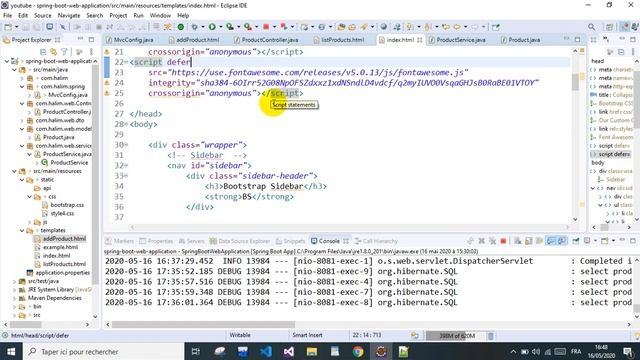Click the Back navigation yellow arrow icon
640x360 pixels.
pyautogui.click(x=457, y=27)
